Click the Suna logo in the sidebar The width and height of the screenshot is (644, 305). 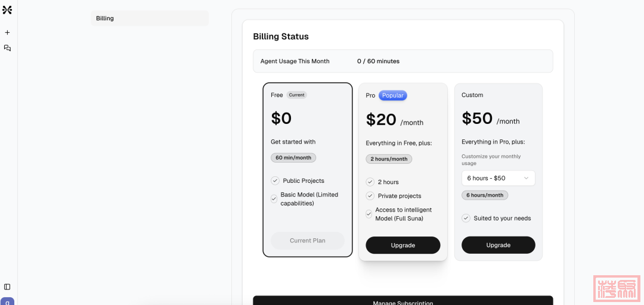[7, 10]
